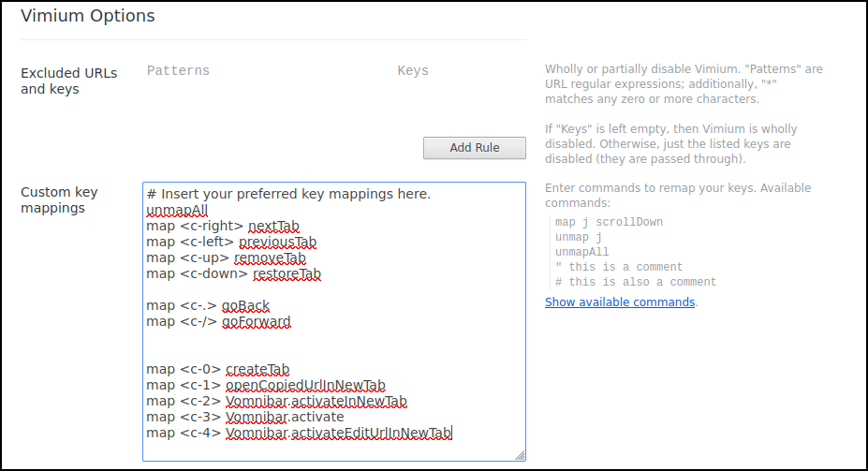Click the Vomnibar.activate mapping on c-3

[244, 417]
